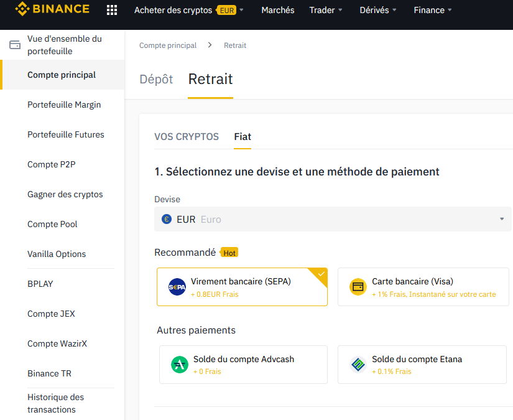Click the Euro currency coin icon
The height and width of the screenshot is (420, 513).
(167, 219)
